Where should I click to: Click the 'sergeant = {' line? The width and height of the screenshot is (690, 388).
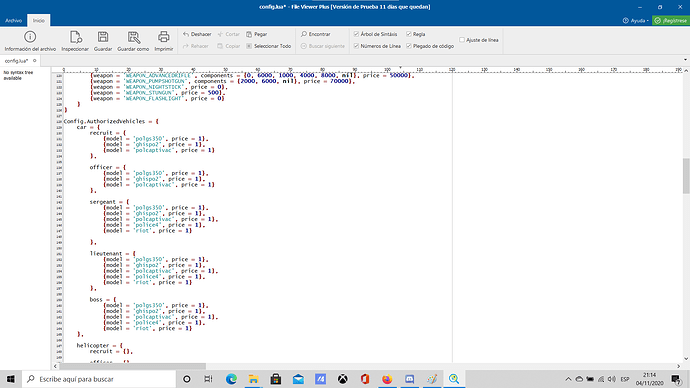coord(110,201)
